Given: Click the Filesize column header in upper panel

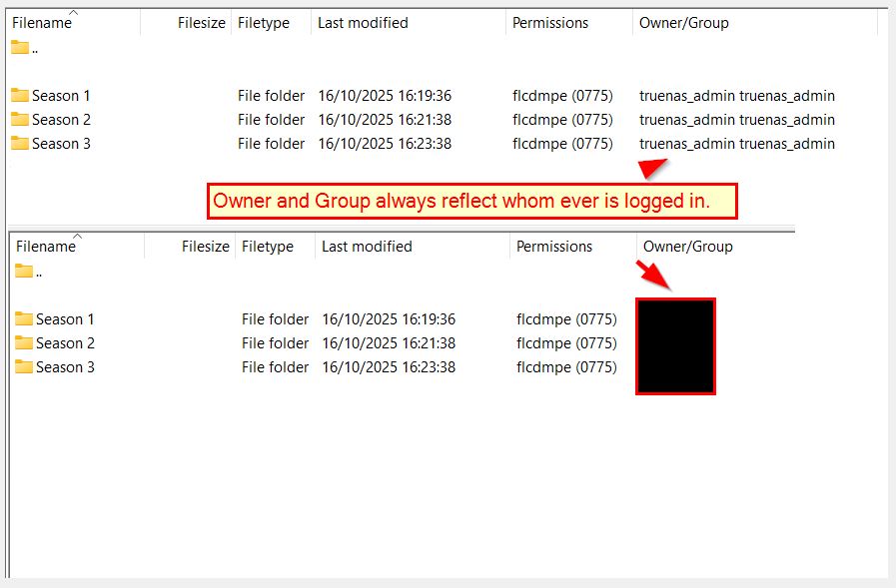Looking at the screenshot, I should [201, 23].
